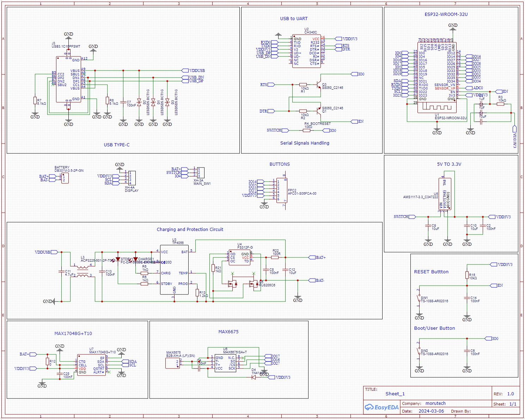
Task: Select the "Boot/User Button" label
Action: [x=434, y=328]
